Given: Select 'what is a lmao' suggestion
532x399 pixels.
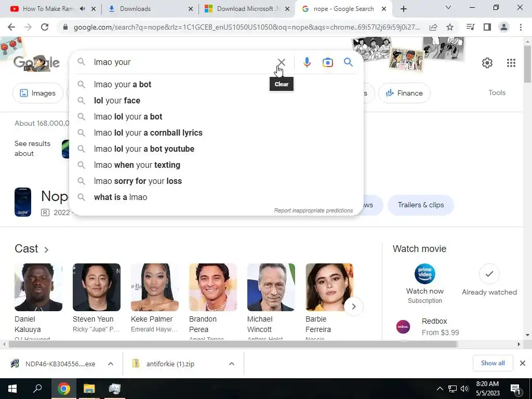Looking at the screenshot, I should click(216, 197).
